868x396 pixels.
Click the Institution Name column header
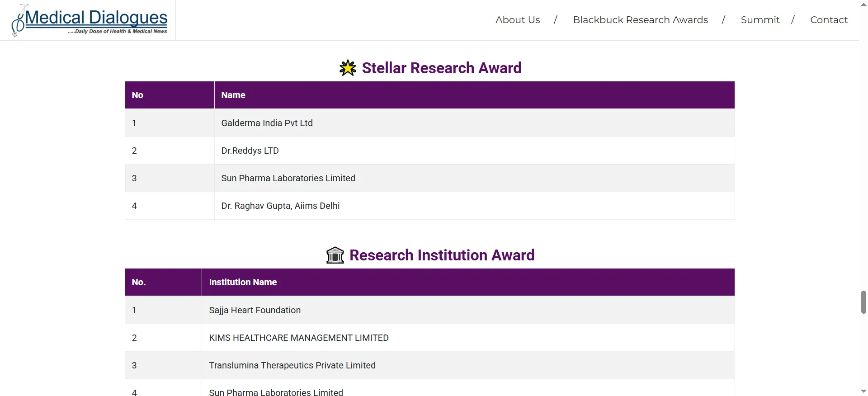[468, 282]
